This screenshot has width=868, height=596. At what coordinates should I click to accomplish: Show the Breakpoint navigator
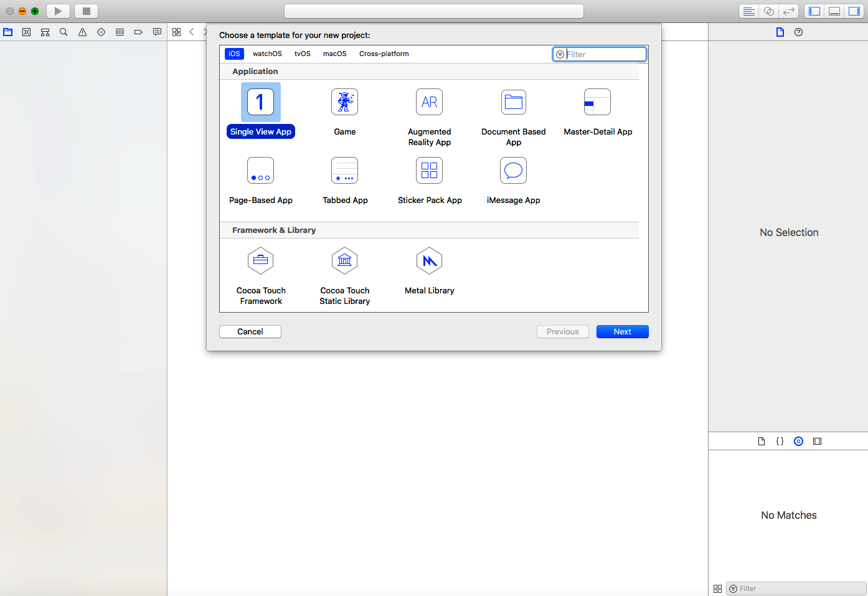[x=138, y=32]
